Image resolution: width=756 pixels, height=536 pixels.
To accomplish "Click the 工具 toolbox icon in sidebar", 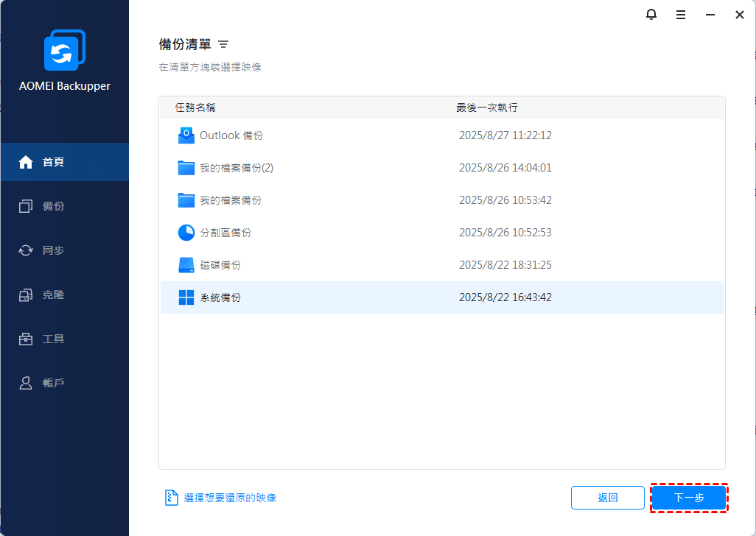I will tap(26, 339).
